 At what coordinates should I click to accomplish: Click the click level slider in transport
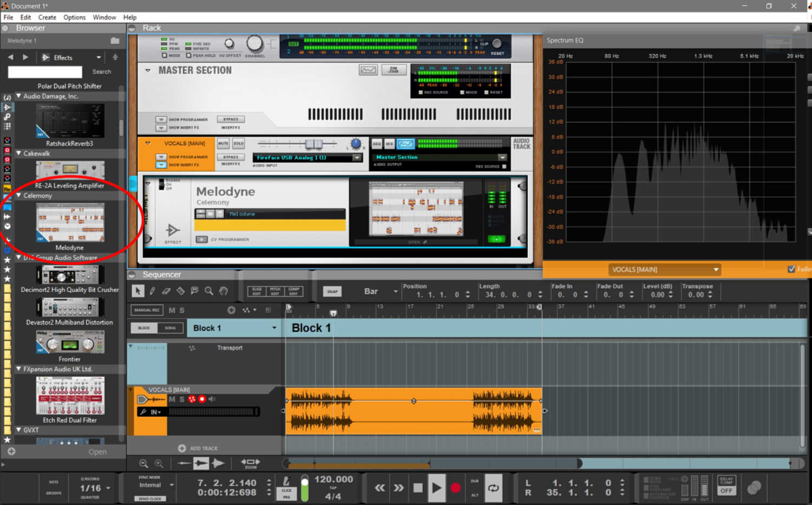(305, 489)
